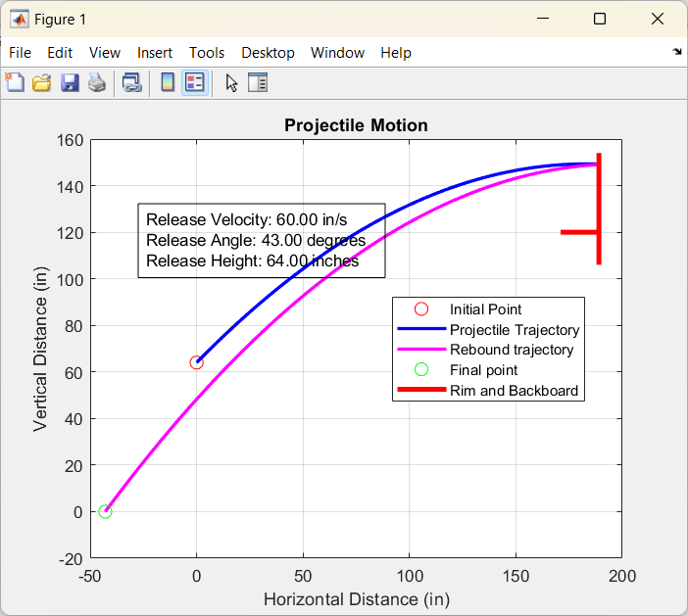Open the Property Inspector icon
This screenshot has height=616, width=688.
[258, 82]
